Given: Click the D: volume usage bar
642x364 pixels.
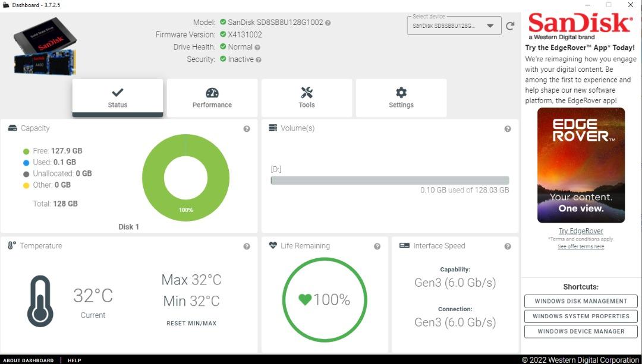Looking at the screenshot, I should [390, 181].
